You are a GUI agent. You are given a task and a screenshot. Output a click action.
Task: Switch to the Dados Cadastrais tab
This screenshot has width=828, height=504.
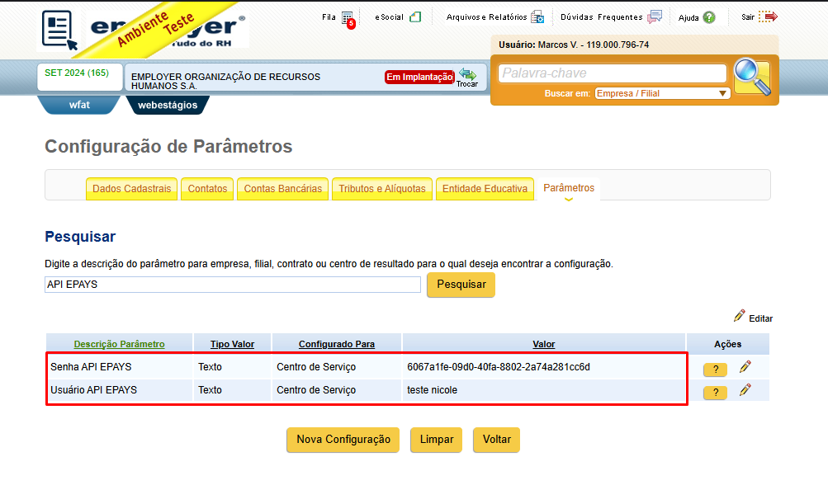(131, 189)
